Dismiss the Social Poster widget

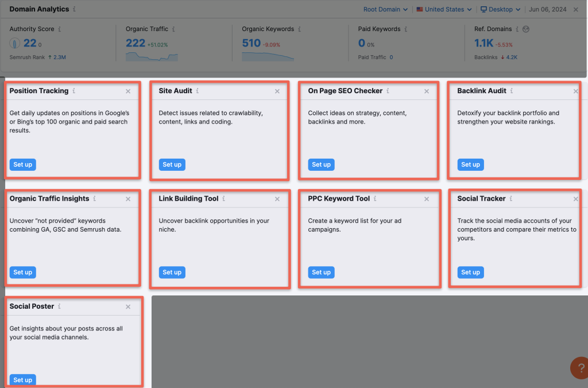128,306
